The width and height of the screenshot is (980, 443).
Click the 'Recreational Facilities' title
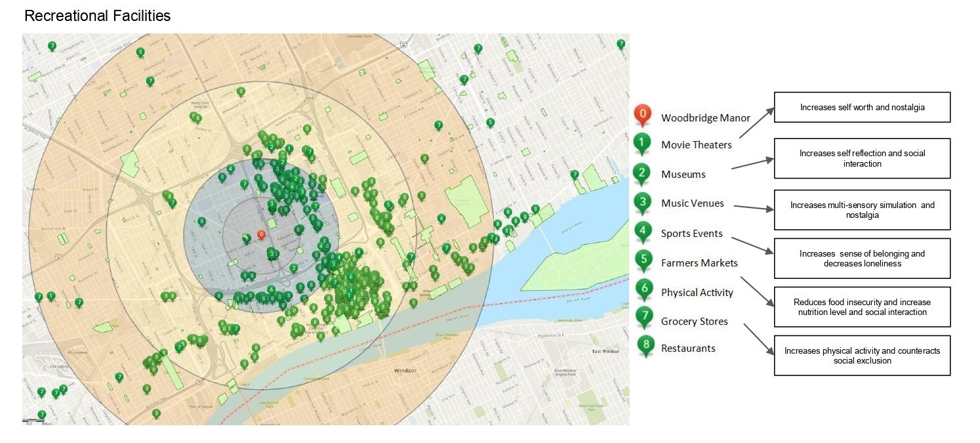97,16
